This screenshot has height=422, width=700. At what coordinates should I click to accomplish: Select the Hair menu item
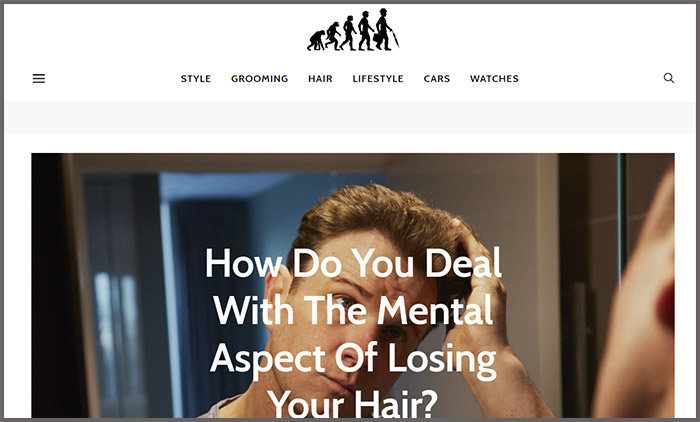coord(320,79)
